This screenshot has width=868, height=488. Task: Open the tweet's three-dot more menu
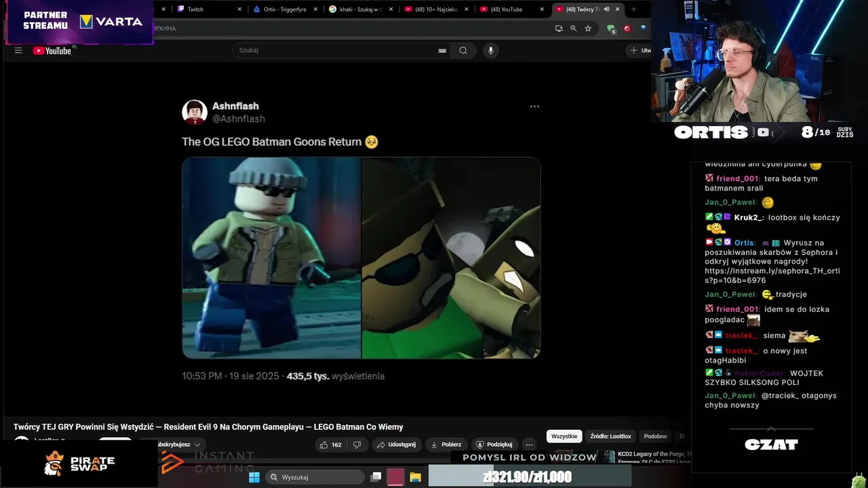tap(534, 106)
